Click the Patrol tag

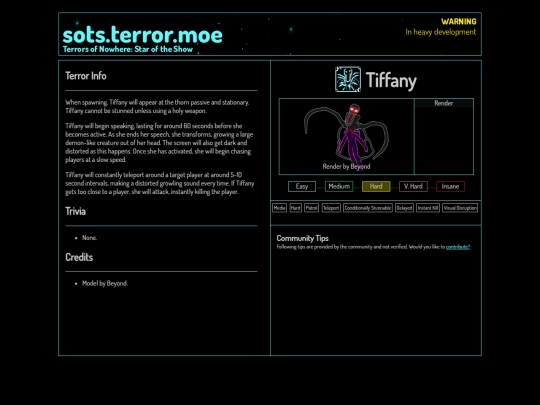pos(311,208)
